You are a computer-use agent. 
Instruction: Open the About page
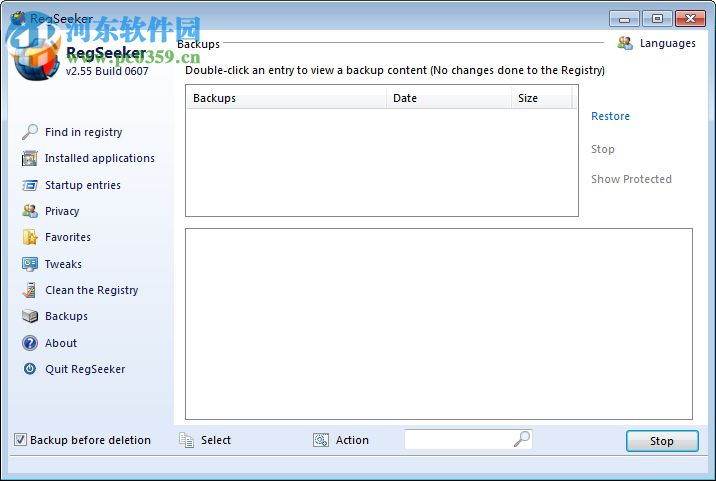click(x=61, y=343)
